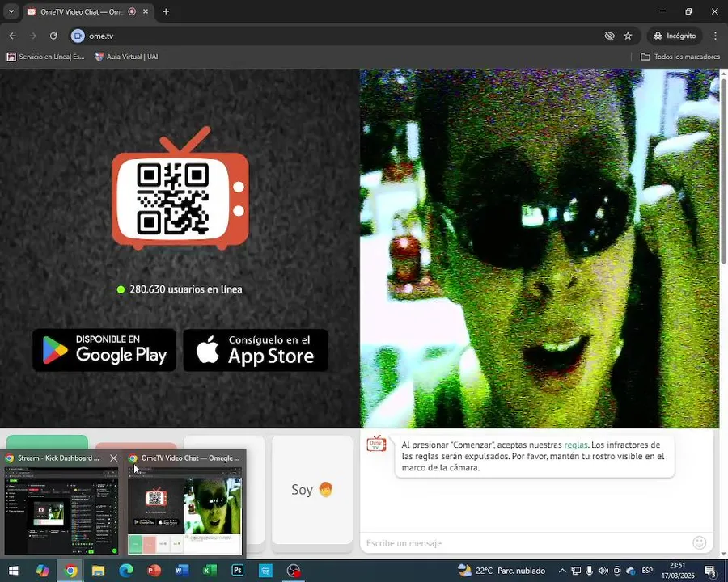Image resolution: width=728 pixels, height=582 pixels.
Task: Open Photoshop from the taskbar
Action: coord(237,571)
